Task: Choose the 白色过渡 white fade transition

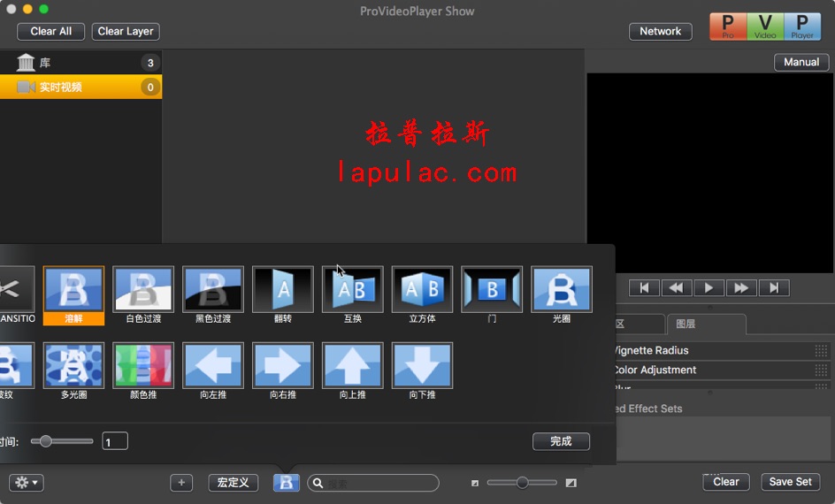Action: [143, 290]
